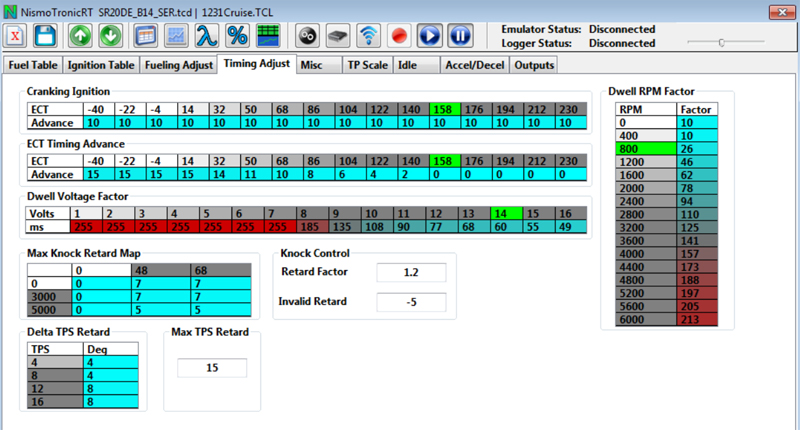Switch to the Fuel Table tab
This screenshot has width=800, height=430.
click(33, 65)
